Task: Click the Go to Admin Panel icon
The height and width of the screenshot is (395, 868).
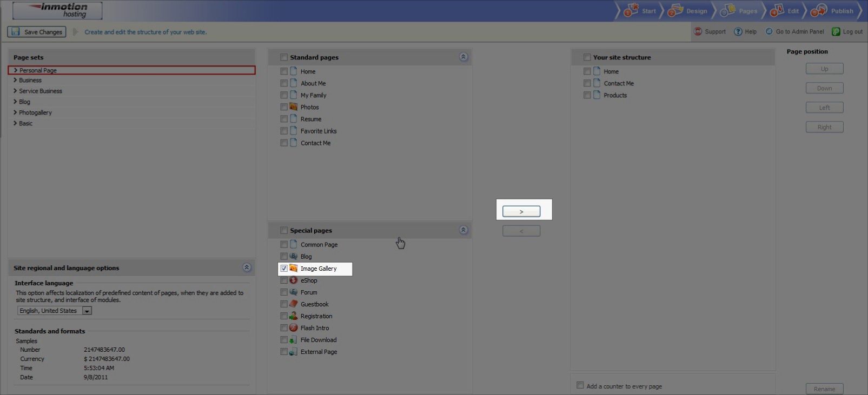Action: (x=769, y=31)
